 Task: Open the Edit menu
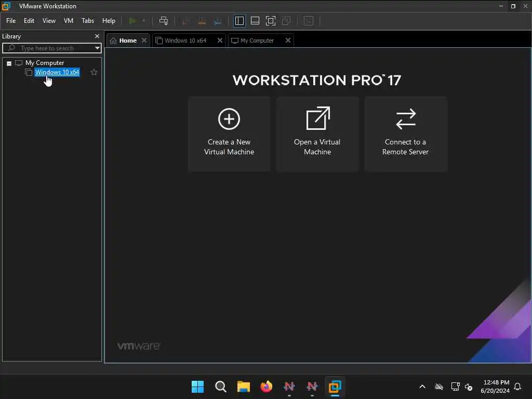click(x=29, y=21)
